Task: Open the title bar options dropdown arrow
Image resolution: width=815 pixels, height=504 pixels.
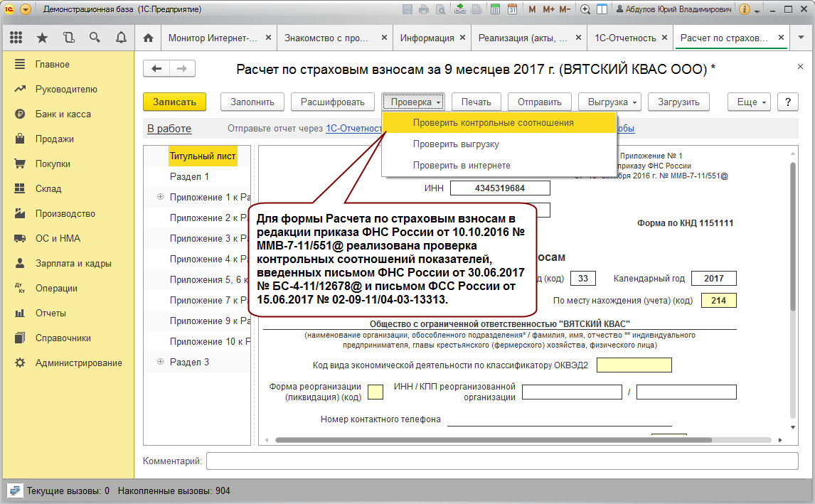Action: click(x=757, y=11)
